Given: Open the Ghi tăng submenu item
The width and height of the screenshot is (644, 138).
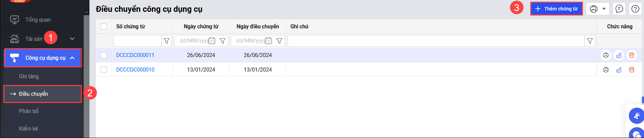Looking at the screenshot, I should [29, 76].
